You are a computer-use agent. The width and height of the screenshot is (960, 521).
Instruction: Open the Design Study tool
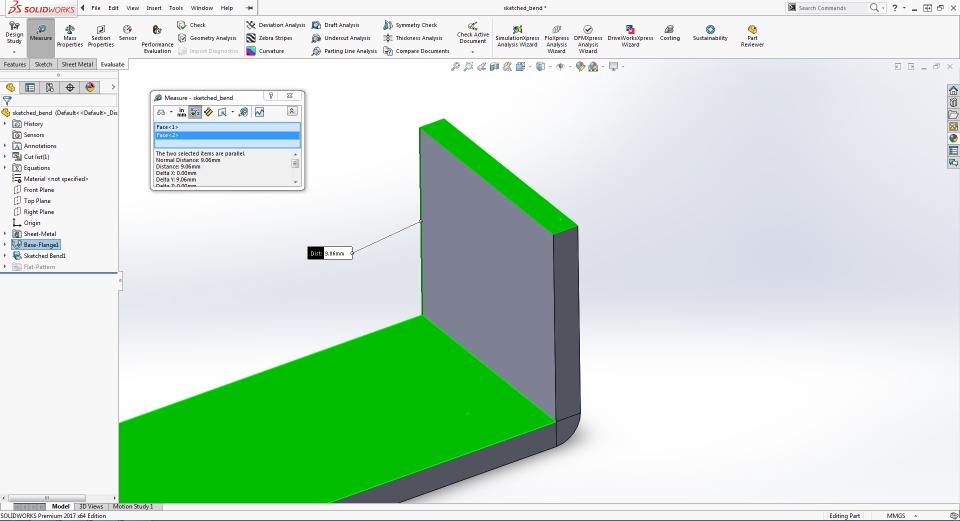pyautogui.click(x=14, y=37)
